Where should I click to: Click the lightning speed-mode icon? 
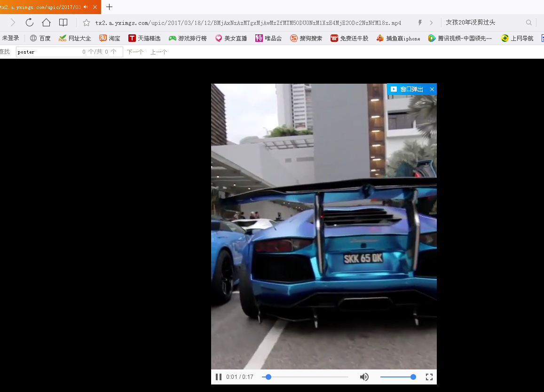coord(420,23)
